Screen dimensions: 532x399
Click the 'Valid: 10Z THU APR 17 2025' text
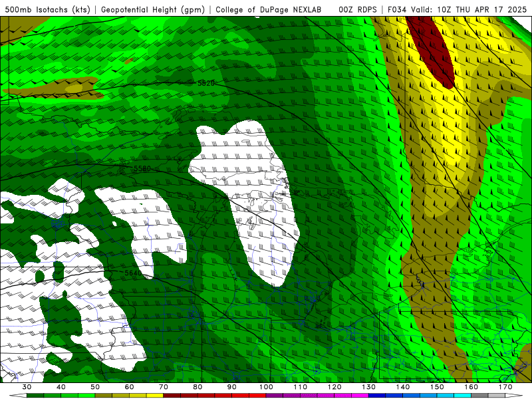pos(469,9)
